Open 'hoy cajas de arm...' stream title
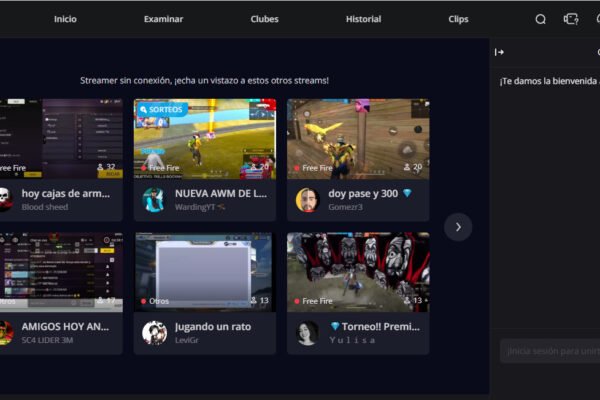Viewport: 600px width, 400px height. 66,194
